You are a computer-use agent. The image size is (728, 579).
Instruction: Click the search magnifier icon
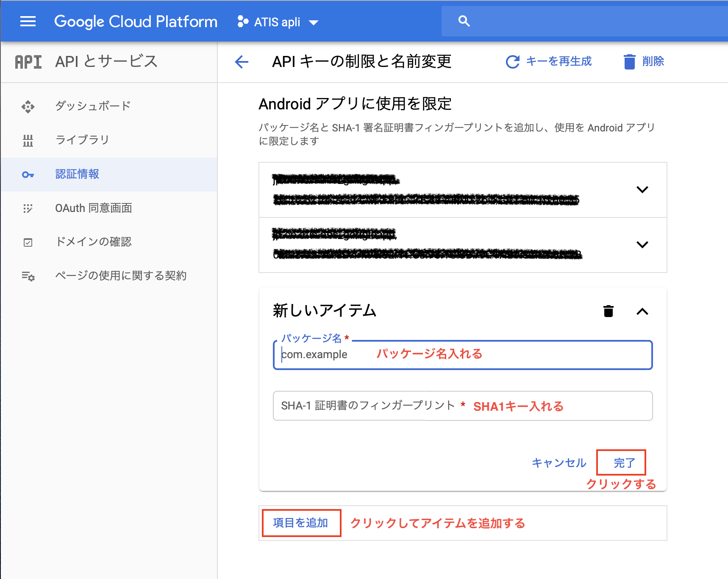pos(464,21)
